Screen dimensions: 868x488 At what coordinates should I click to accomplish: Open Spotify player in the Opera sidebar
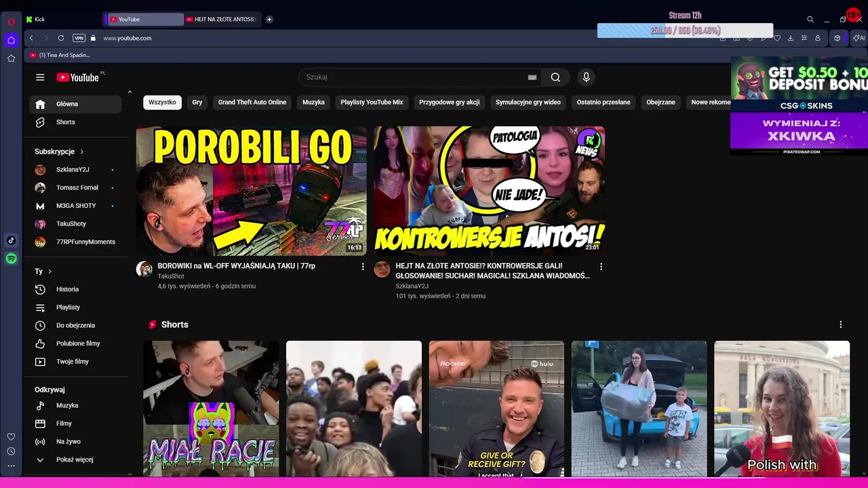11,258
